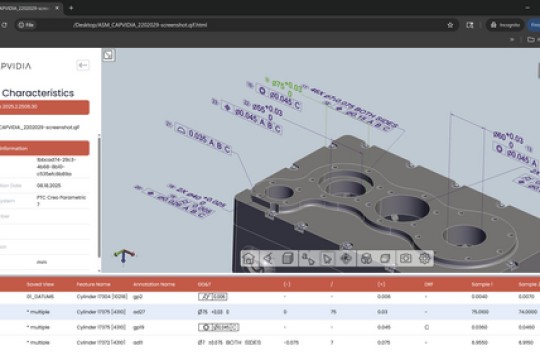The width and height of the screenshot is (540, 360).
Task: Click the Ø7 ±0.075 BOTH SIDES GD&T cell
Action: coord(229,342)
